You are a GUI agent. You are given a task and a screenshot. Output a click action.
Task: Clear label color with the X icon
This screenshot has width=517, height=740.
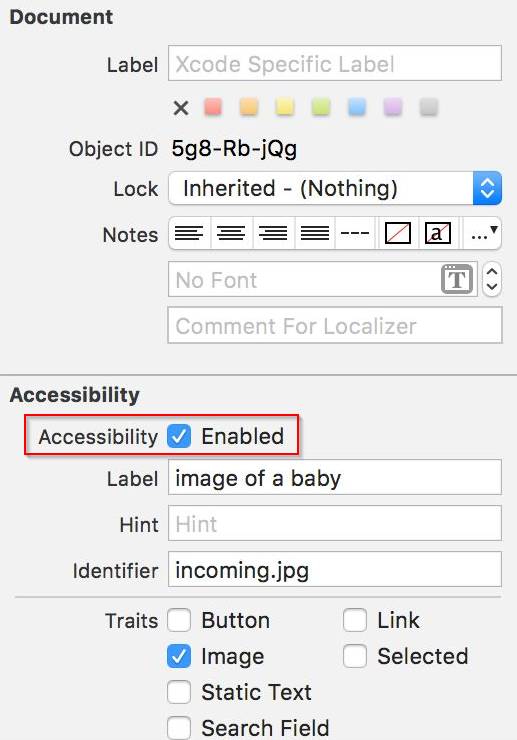pos(181,108)
